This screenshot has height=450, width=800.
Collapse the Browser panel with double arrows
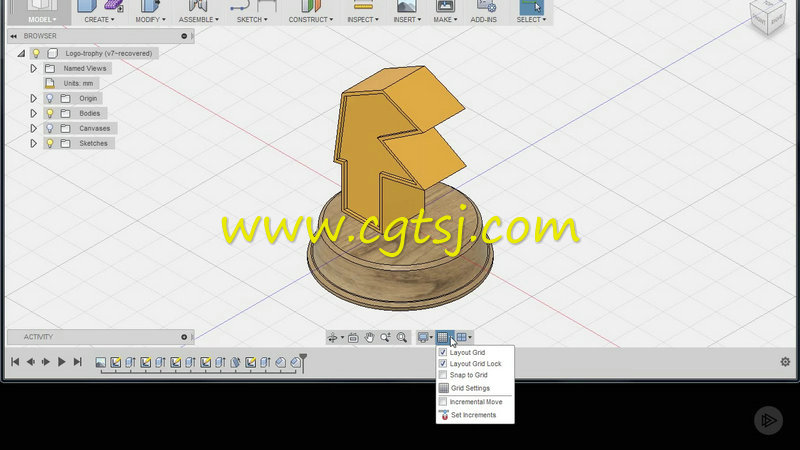point(13,36)
